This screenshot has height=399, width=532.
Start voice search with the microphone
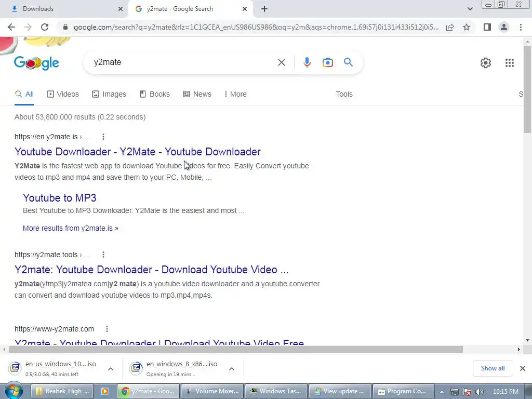(x=307, y=62)
